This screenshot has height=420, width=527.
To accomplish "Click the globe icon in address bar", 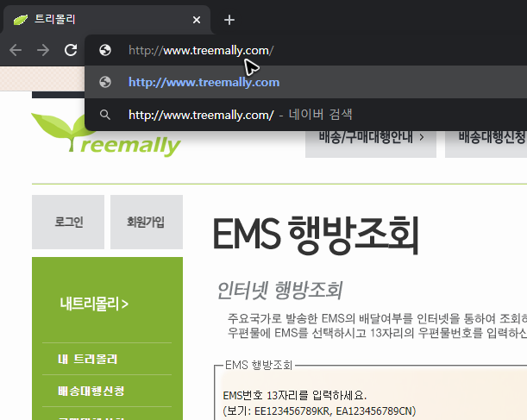I will coord(105,50).
